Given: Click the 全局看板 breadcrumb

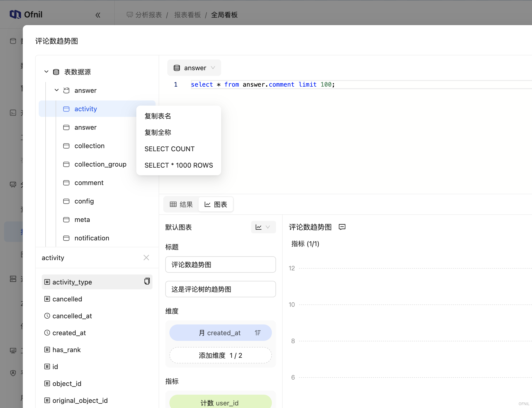Looking at the screenshot, I should pyautogui.click(x=224, y=15).
